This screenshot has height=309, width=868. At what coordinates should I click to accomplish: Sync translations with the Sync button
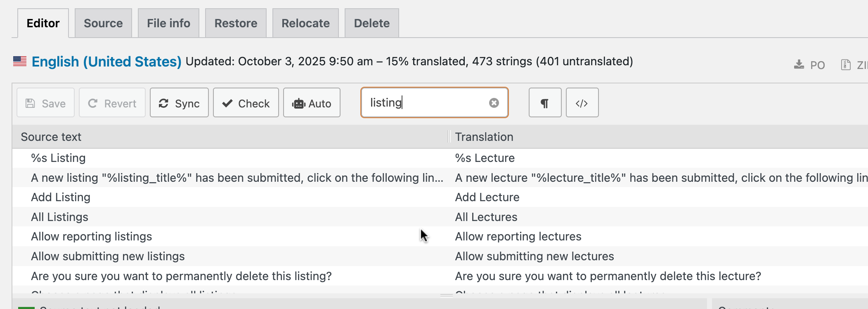(x=179, y=103)
